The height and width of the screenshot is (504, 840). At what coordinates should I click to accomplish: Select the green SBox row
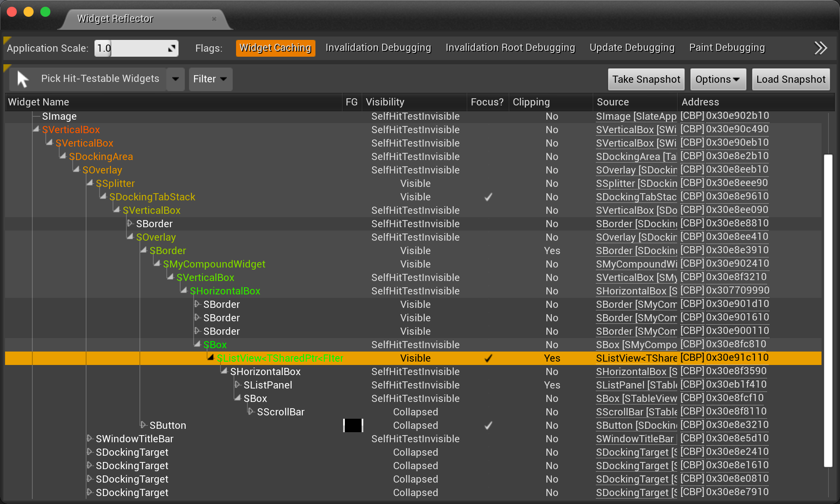click(x=413, y=345)
